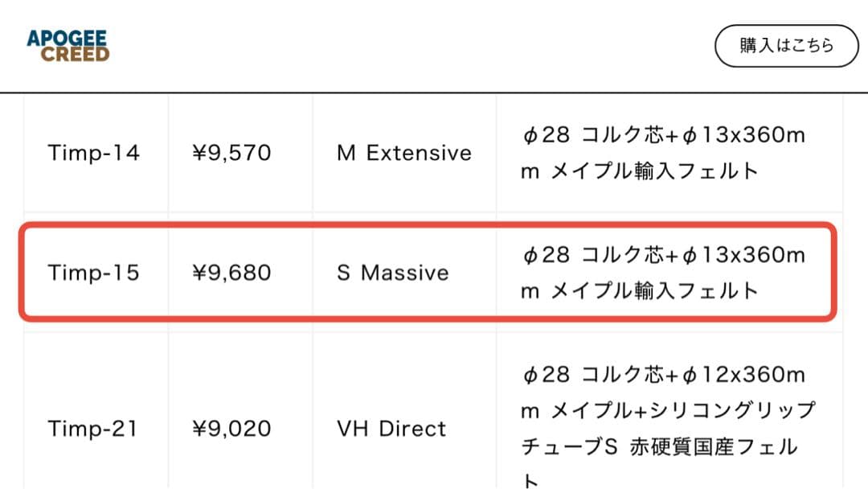Click the brown CREED word in the logo

75,54
